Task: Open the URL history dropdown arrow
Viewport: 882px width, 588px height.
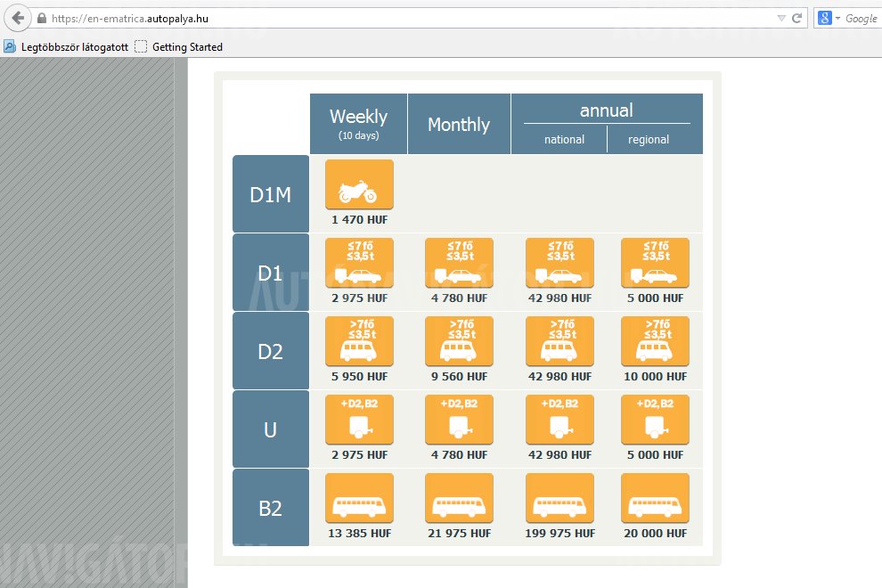Action: tap(780, 18)
